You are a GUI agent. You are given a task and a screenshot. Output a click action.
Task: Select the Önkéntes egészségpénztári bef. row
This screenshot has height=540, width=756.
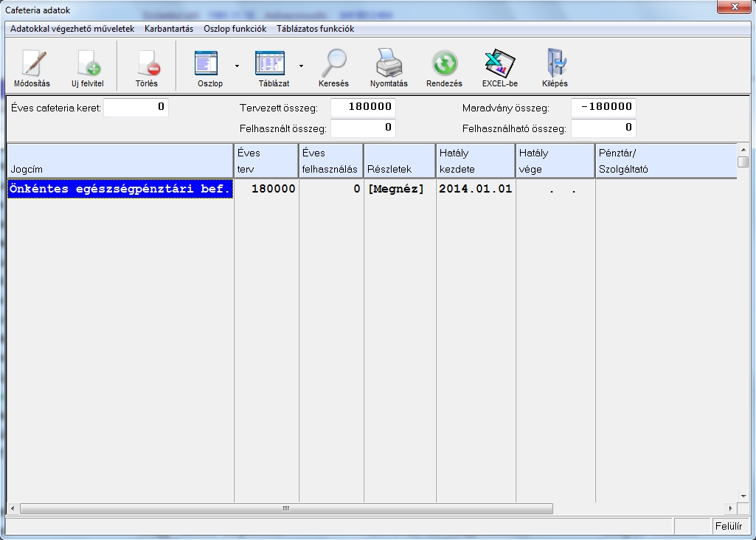pos(120,189)
